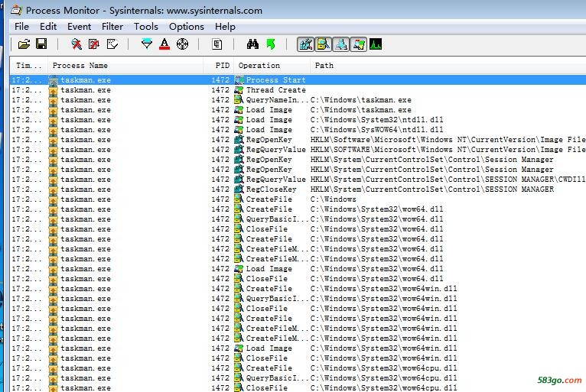586x392 pixels.
Task: Select the Load Image C:\Windows\taskman.exe row
Action: [x=298, y=110]
